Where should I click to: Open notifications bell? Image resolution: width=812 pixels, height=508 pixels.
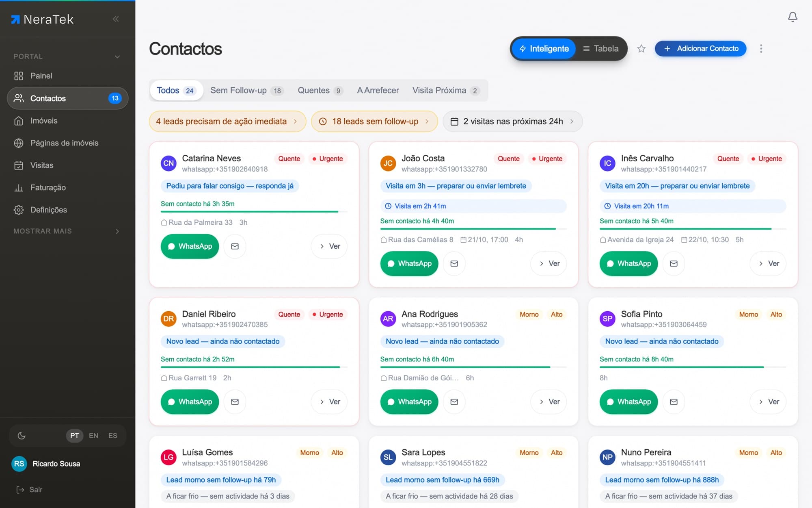tap(793, 17)
